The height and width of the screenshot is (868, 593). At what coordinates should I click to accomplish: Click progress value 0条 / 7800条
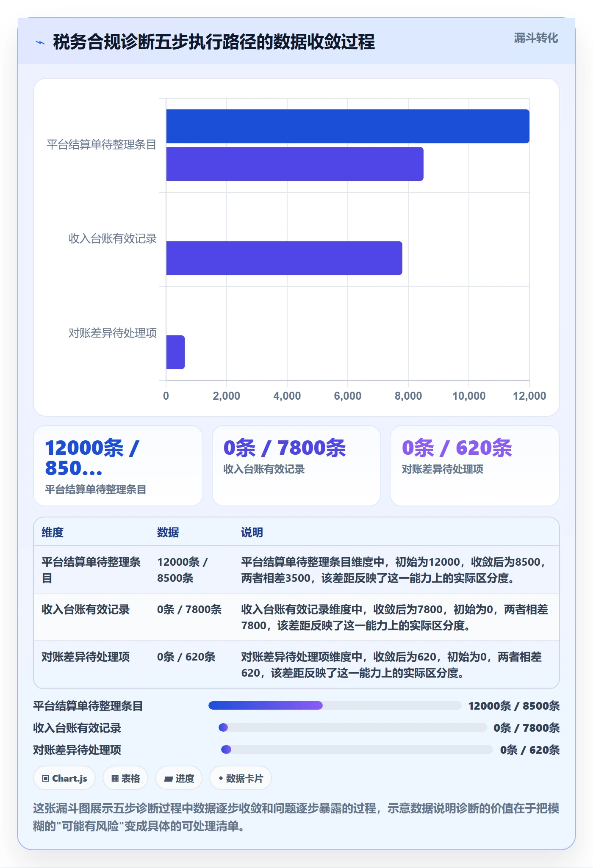526,728
